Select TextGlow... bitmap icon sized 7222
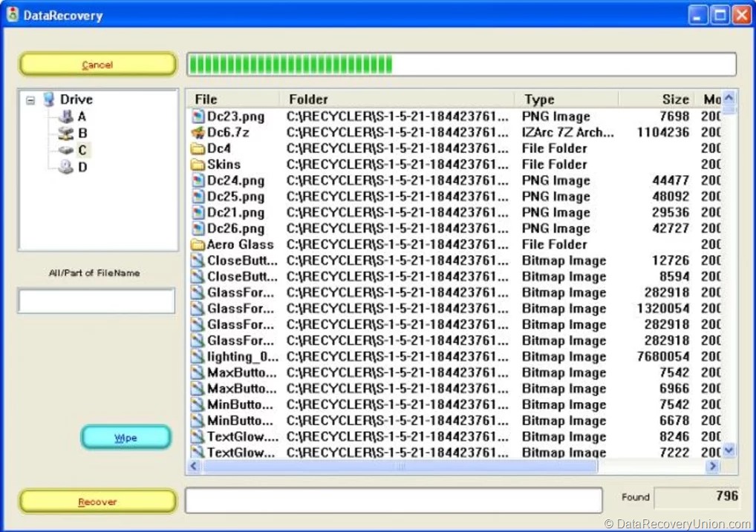This screenshot has height=532, width=756. click(x=198, y=452)
